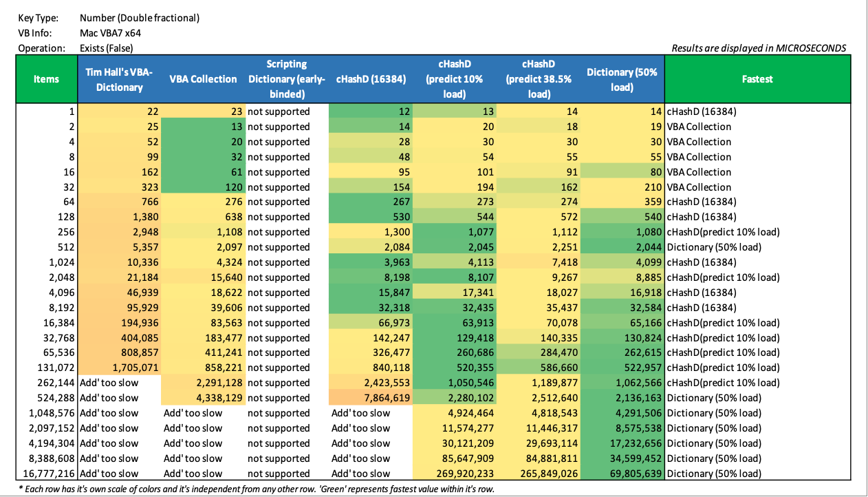Screen dimensions: 868x497
Task: Select the 'Tim Hall's VBA-Dictionary' header cell
Action: click(119, 79)
